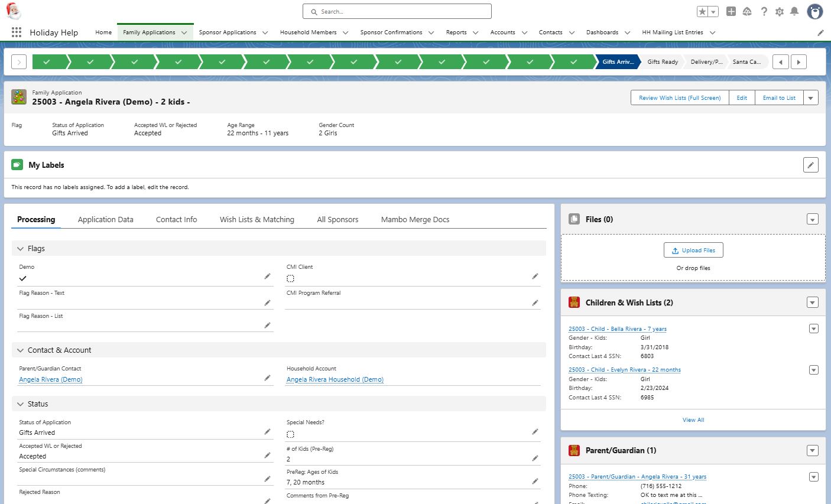Edit My Labels with pencil icon
Viewport: 831px width, 504px height.
[810, 165]
